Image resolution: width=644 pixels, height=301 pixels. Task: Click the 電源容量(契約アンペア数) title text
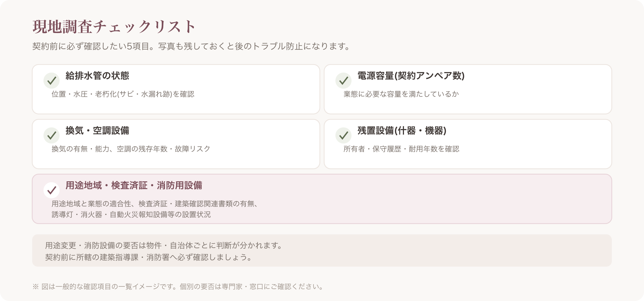[411, 76]
